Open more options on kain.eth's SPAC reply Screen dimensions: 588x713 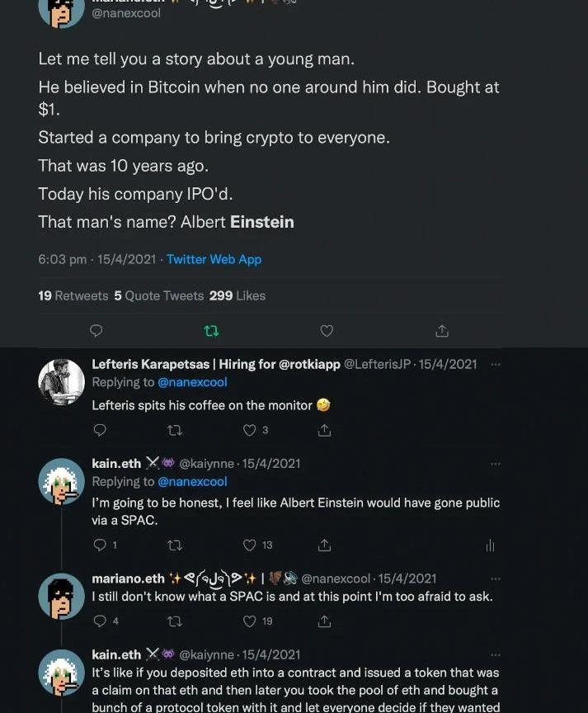pyautogui.click(x=495, y=464)
